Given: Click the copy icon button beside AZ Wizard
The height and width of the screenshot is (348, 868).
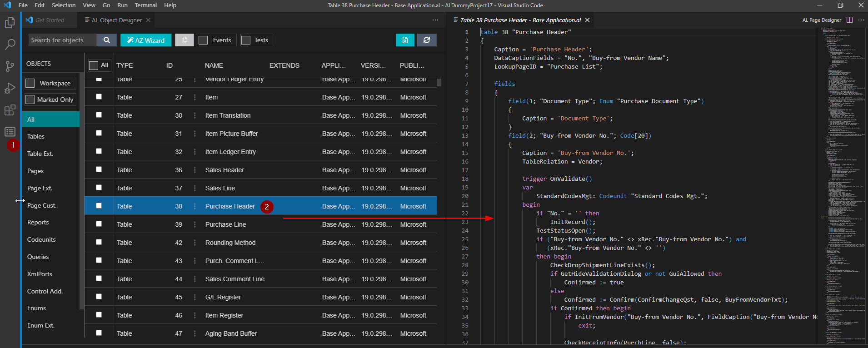Looking at the screenshot, I should coord(185,40).
